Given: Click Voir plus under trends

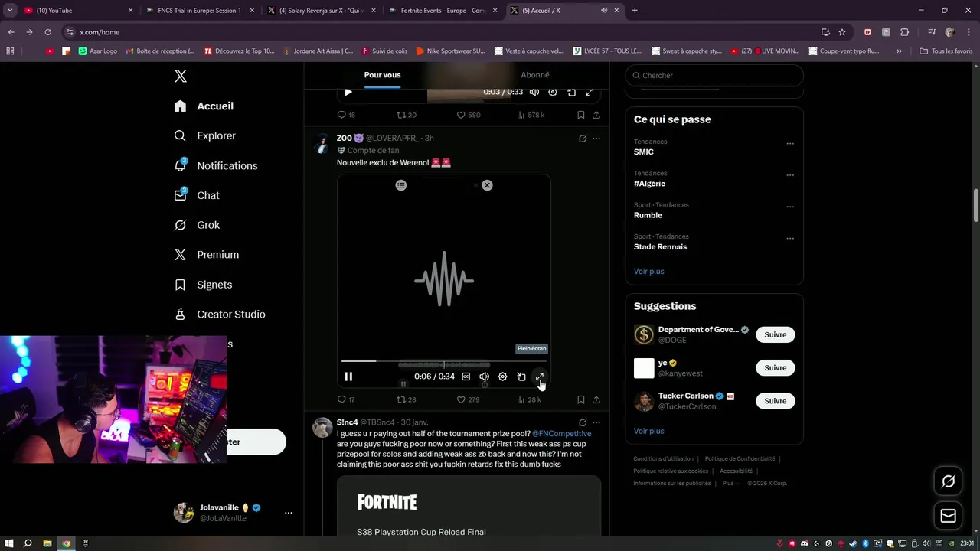Looking at the screenshot, I should [648, 271].
